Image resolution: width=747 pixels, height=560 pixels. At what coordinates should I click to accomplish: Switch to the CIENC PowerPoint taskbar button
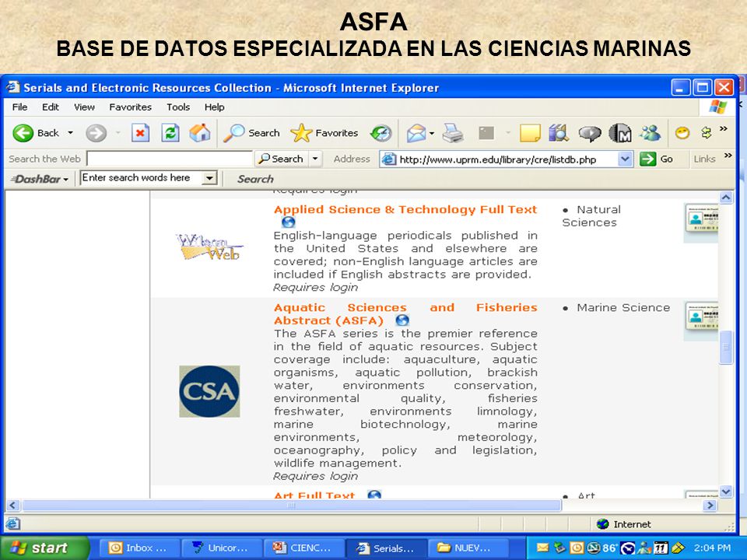click(x=304, y=548)
